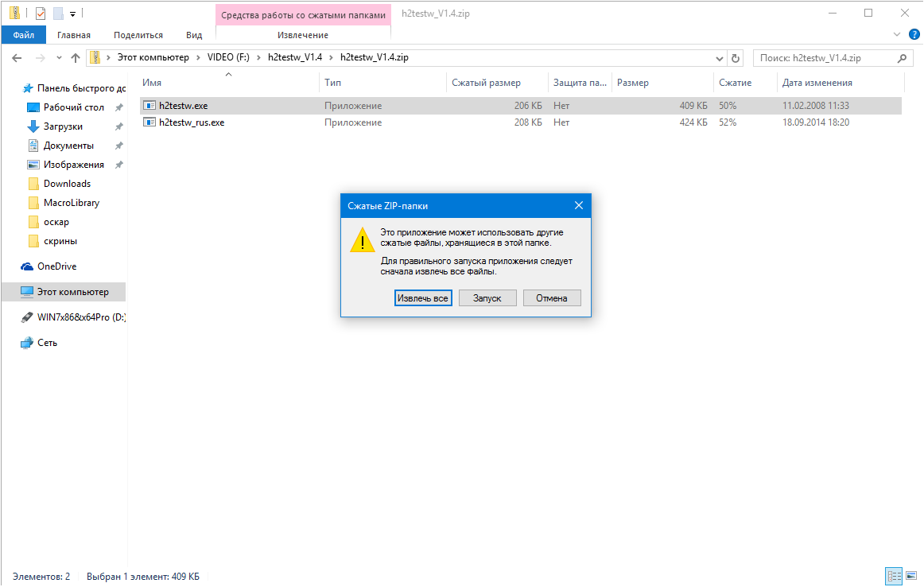Click the Отмена button in dialog
Screen dimensions: 924x587
tap(552, 298)
